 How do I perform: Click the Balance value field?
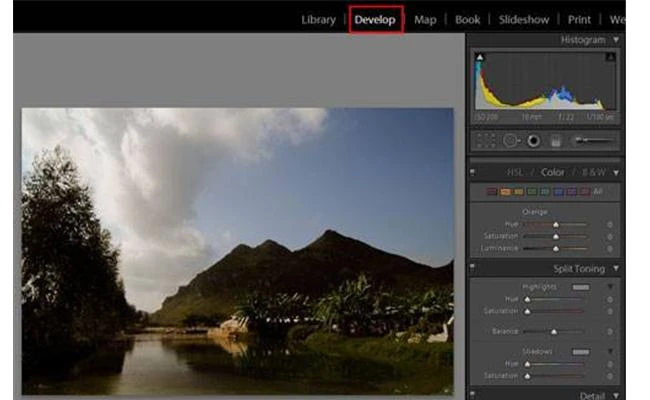[x=610, y=332]
